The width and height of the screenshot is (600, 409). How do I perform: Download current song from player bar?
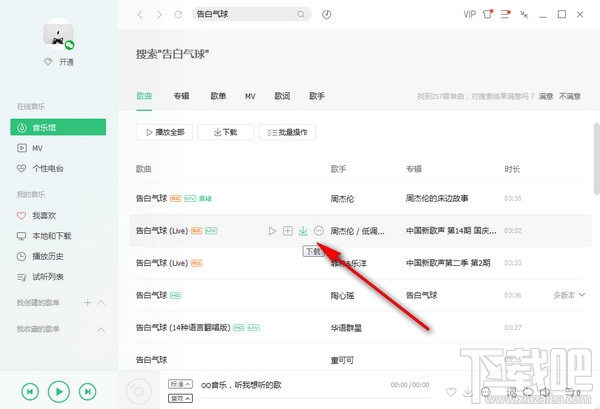[468, 392]
